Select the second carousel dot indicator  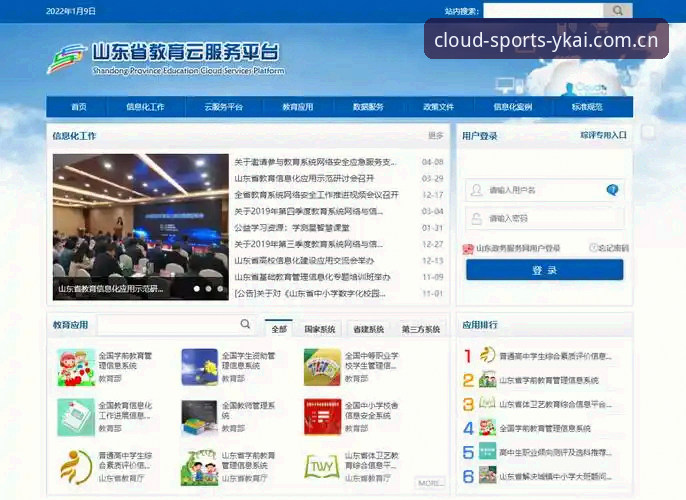point(209,289)
